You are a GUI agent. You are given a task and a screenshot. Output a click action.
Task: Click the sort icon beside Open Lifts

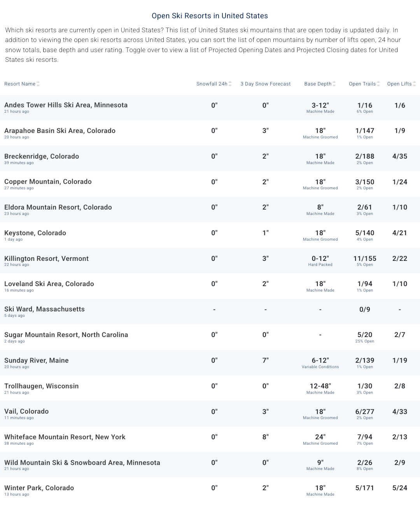pos(415,84)
